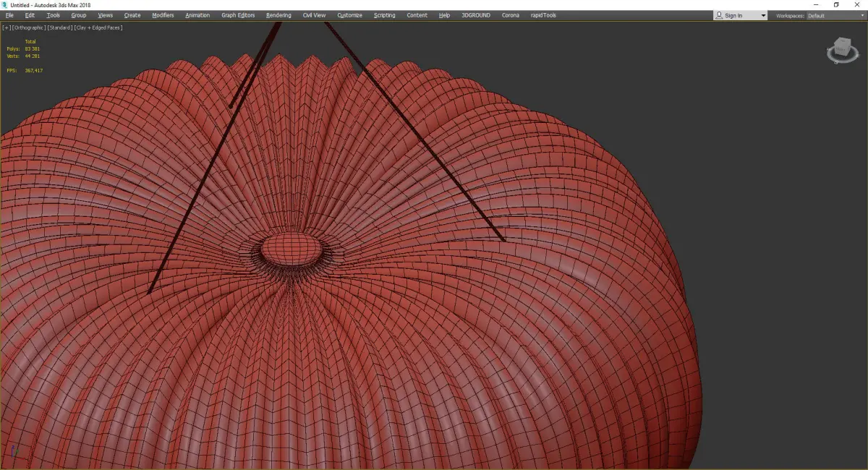Screen dimensions: 868x470
Task: Open the Scripting menu
Action: [385, 15]
